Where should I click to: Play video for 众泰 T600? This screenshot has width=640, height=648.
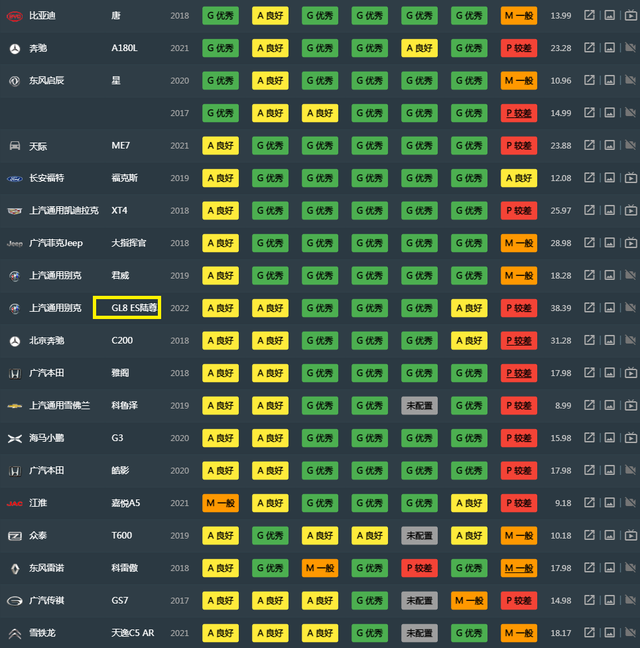631,536
